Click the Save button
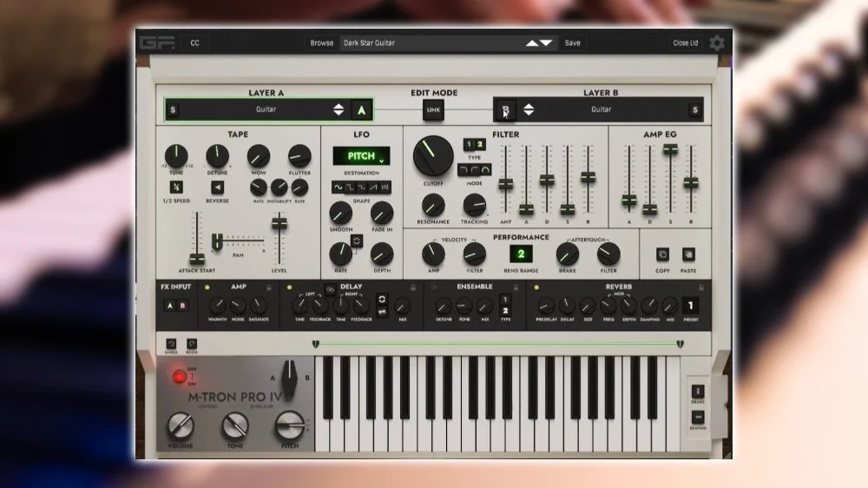The width and height of the screenshot is (868, 488). click(572, 43)
